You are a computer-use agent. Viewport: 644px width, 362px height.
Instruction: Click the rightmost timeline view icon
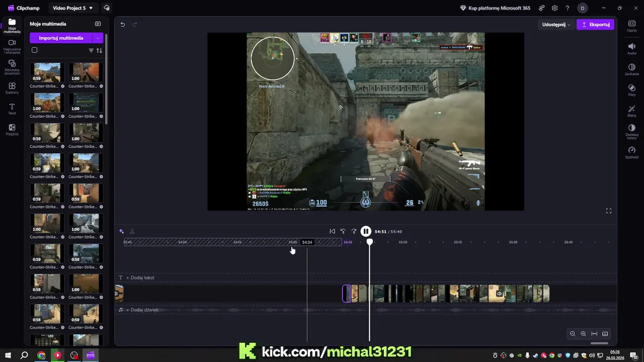pyautogui.click(x=605, y=334)
